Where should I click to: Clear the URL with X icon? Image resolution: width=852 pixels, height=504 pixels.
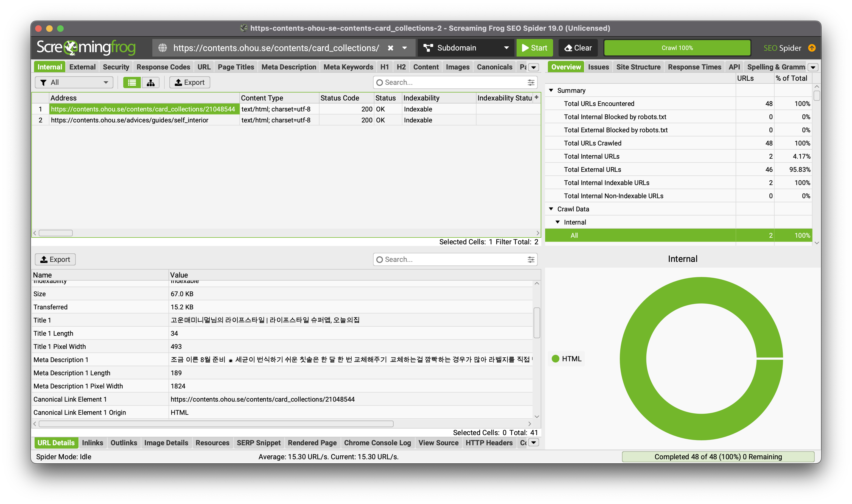tap(391, 48)
